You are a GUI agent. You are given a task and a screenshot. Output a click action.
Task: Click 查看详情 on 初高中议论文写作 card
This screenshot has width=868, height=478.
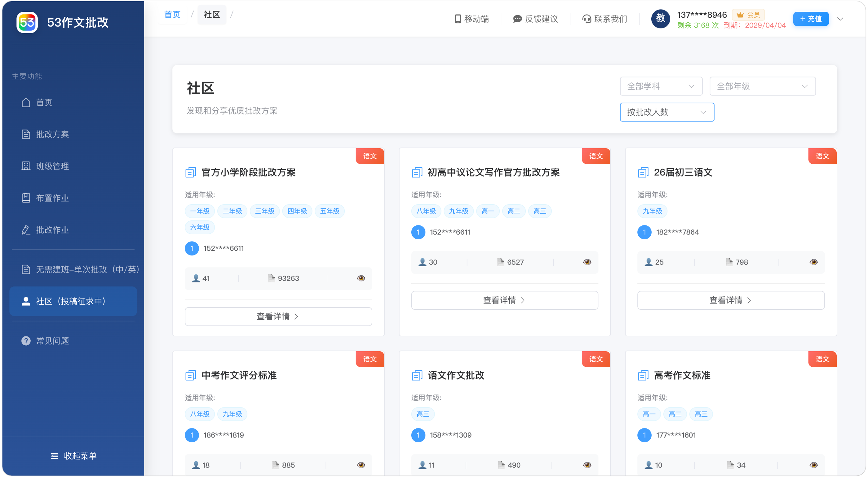(x=504, y=300)
